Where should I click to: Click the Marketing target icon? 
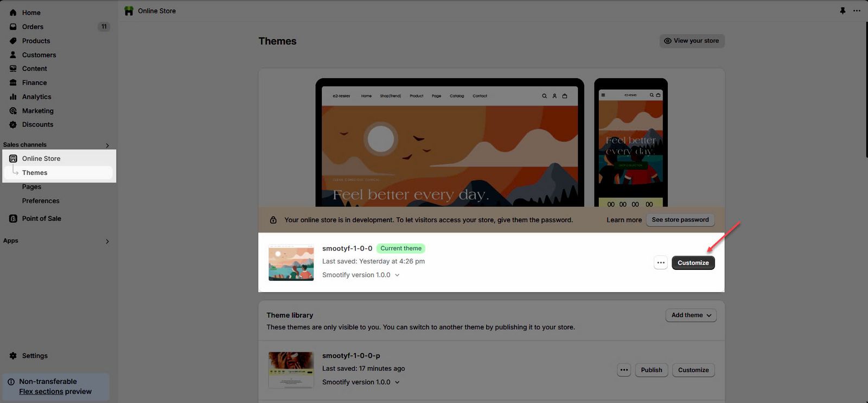click(13, 111)
